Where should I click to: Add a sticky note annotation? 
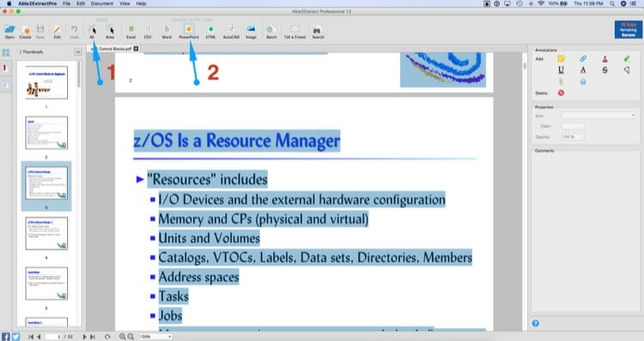pos(561,58)
